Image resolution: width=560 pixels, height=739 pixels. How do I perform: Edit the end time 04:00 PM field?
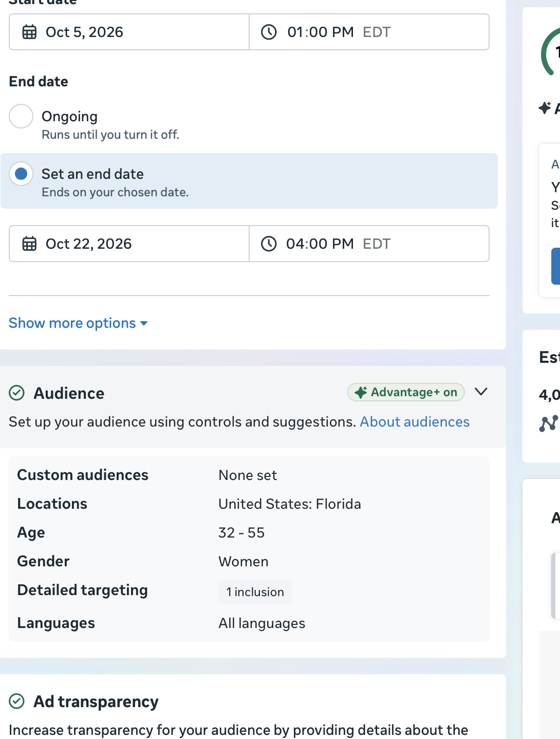(x=369, y=244)
